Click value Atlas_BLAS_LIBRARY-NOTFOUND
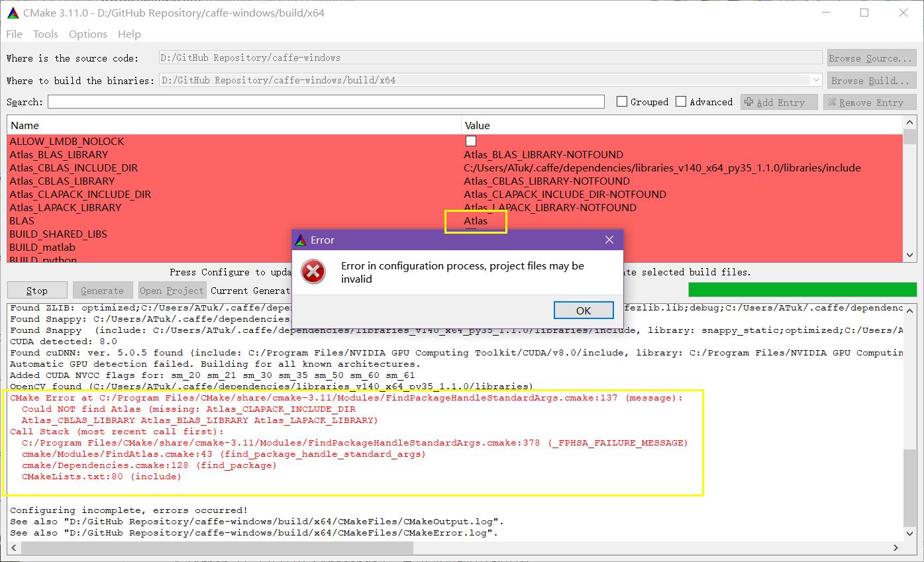Image resolution: width=924 pixels, height=562 pixels. [x=543, y=154]
